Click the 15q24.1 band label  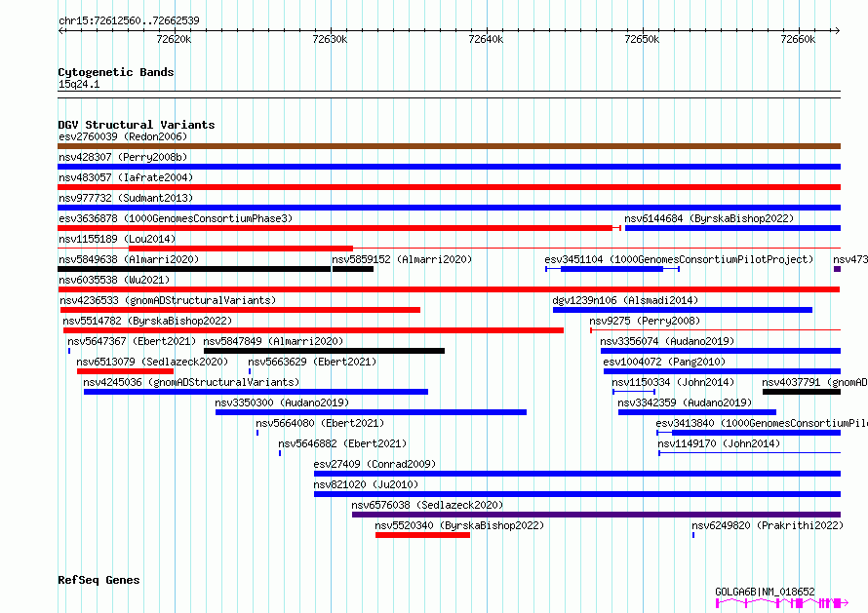(79, 84)
